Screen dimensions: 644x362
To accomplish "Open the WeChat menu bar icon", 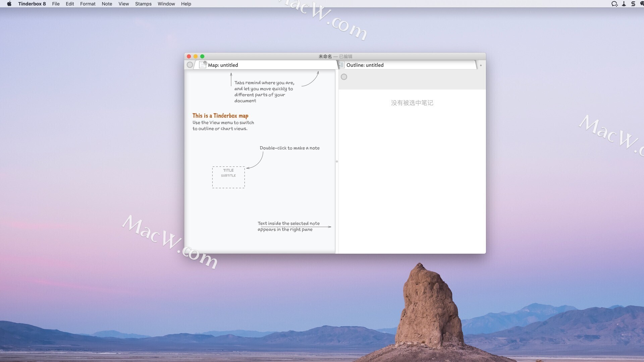I will pyautogui.click(x=642, y=4).
